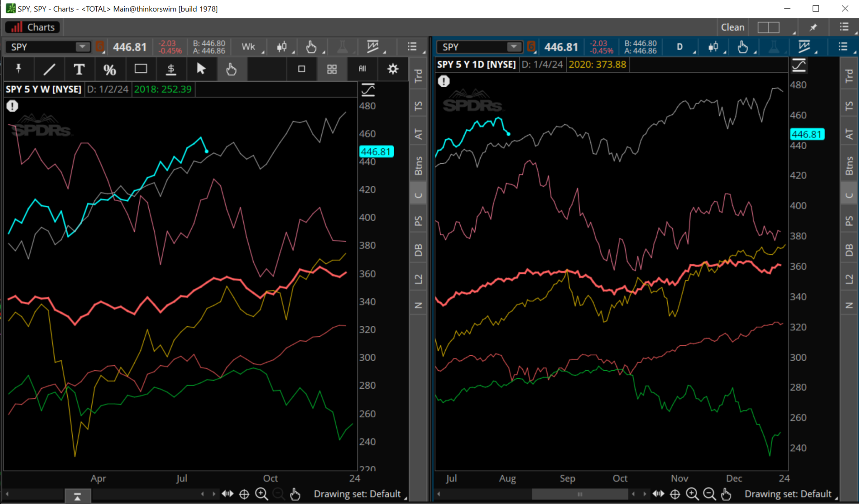This screenshot has width=859, height=504.
Task: Click the pushpin icon in drawing toolbar
Action: point(19,69)
